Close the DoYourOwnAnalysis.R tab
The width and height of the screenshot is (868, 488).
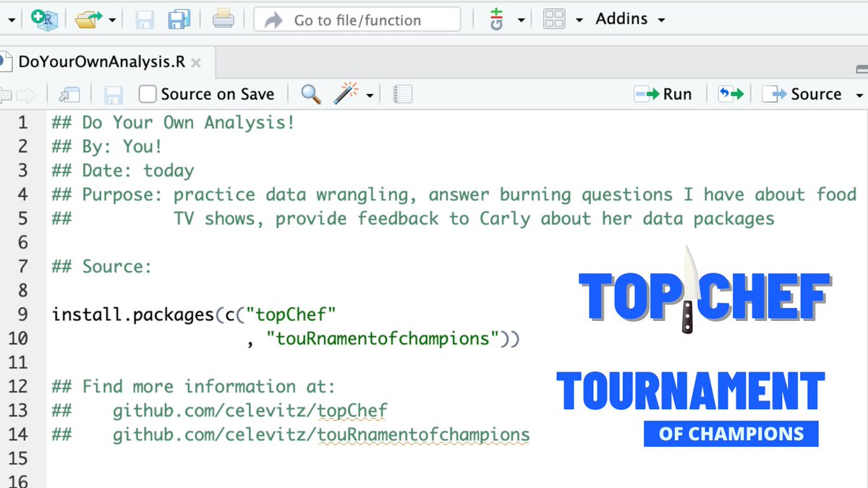[x=195, y=63]
